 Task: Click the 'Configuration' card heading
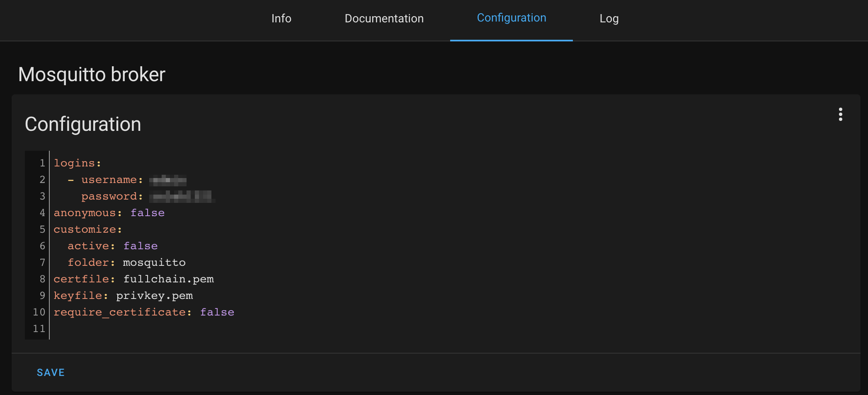[83, 125]
